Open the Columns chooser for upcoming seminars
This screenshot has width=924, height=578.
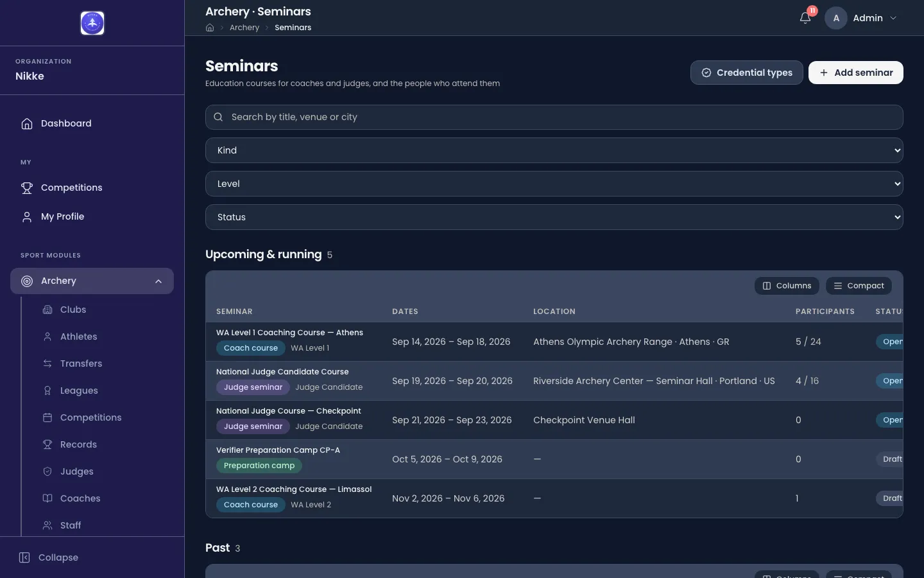point(787,286)
